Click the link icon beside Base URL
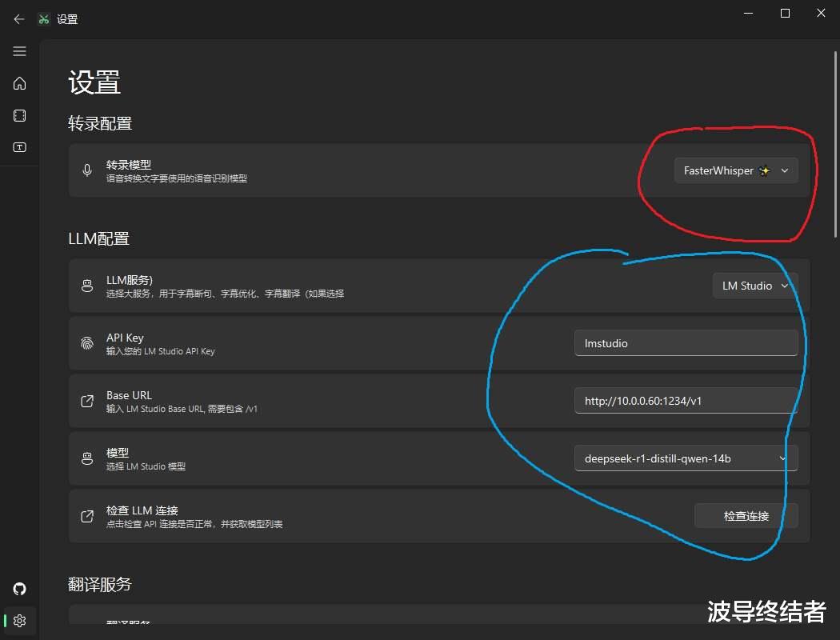The width and height of the screenshot is (840, 640). point(86,401)
